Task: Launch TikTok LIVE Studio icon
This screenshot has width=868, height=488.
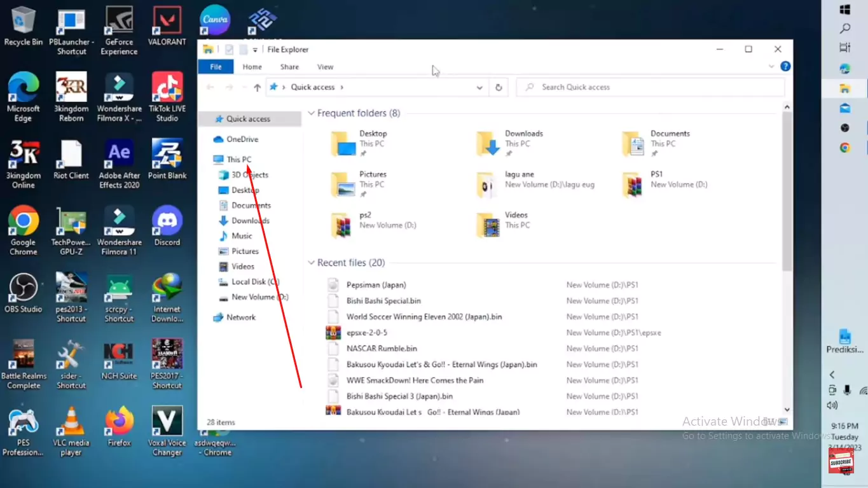Action: pos(167,97)
